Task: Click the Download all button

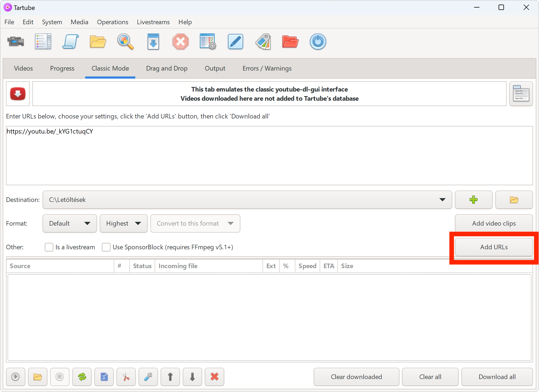Action: pyautogui.click(x=497, y=377)
